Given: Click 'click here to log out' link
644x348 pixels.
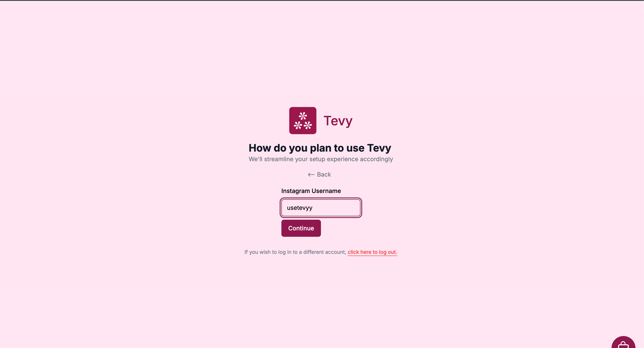Looking at the screenshot, I should (x=372, y=252).
